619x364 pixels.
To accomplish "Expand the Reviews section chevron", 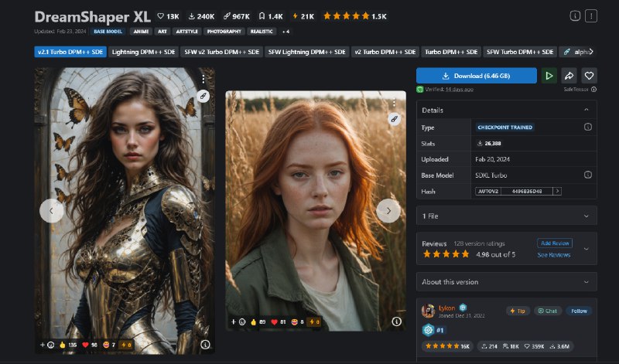I will [x=587, y=249].
